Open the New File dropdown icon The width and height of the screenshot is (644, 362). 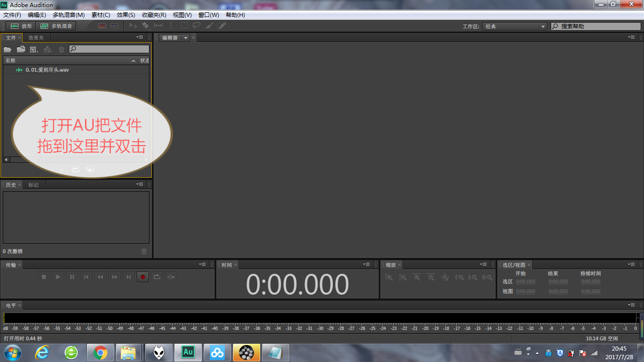point(34,49)
